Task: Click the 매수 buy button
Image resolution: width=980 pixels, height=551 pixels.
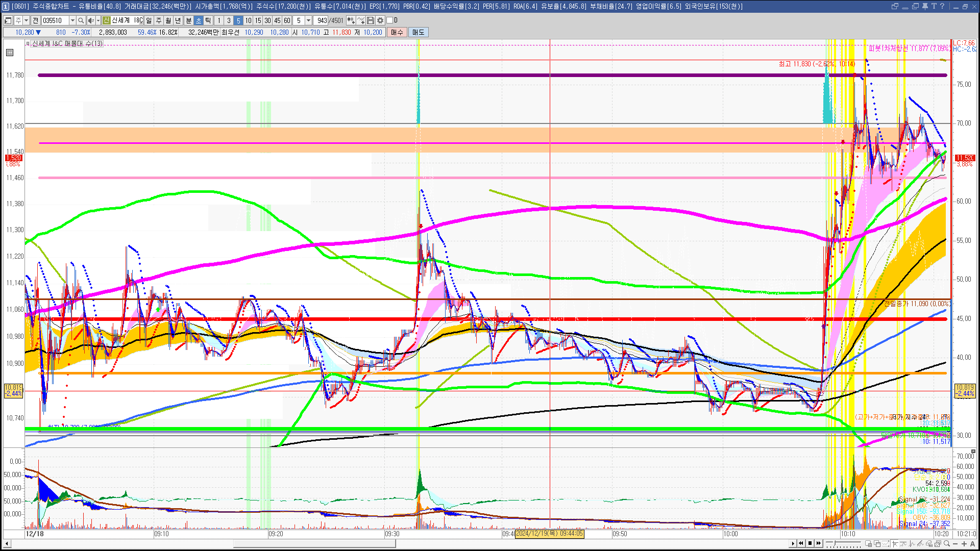Action: pyautogui.click(x=397, y=32)
